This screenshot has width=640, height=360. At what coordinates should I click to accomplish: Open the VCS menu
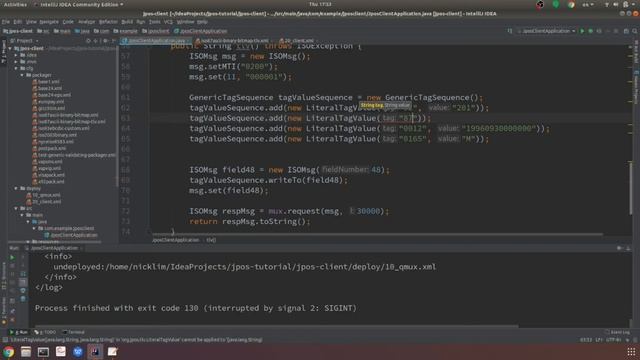(168, 22)
